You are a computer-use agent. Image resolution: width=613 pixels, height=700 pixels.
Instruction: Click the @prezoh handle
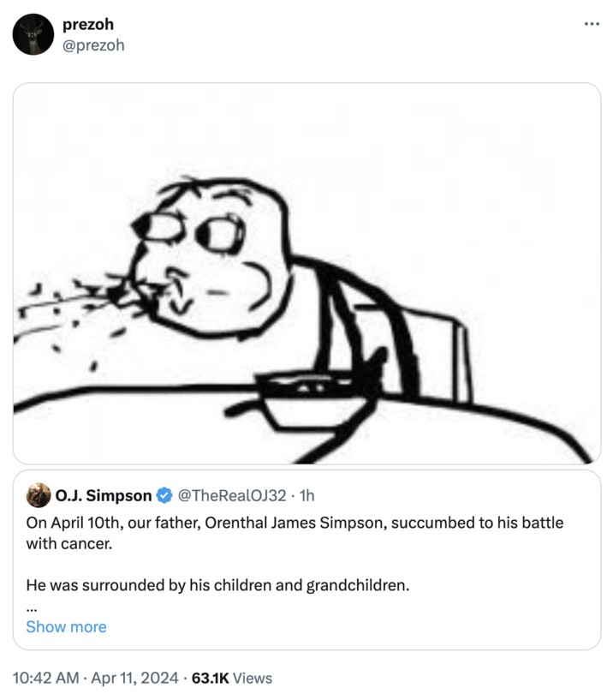(x=93, y=45)
